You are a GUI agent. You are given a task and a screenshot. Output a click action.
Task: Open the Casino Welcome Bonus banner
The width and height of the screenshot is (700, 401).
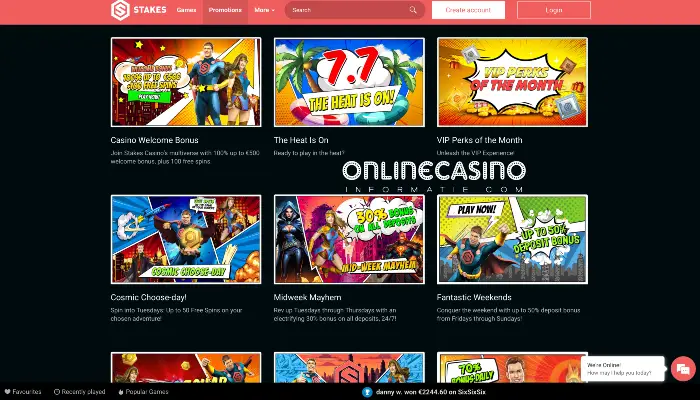[186, 82]
